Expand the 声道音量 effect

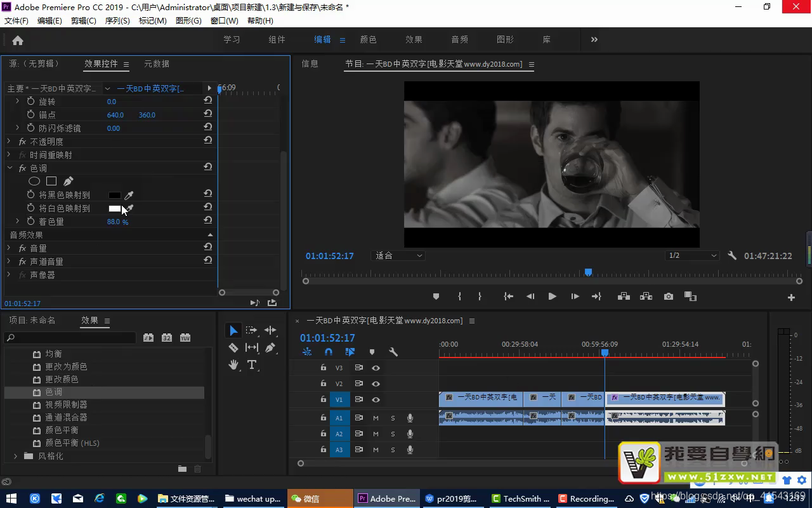click(x=9, y=262)
